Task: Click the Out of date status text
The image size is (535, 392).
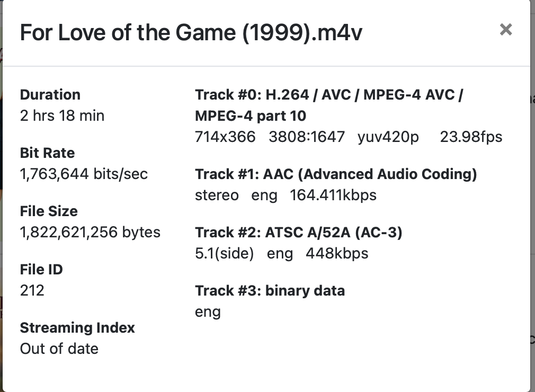Action: 59,349
